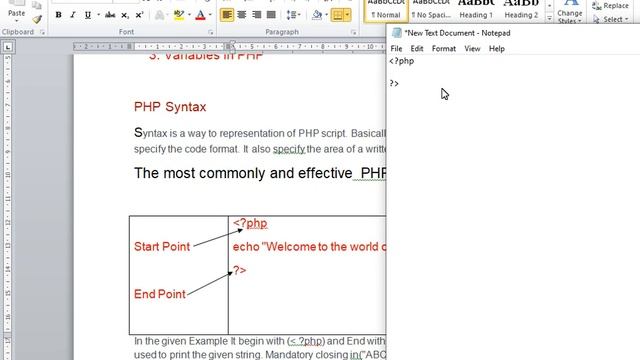640x360 pixels.
Task: Justify text in Word
Action: (x=271, y=15)
